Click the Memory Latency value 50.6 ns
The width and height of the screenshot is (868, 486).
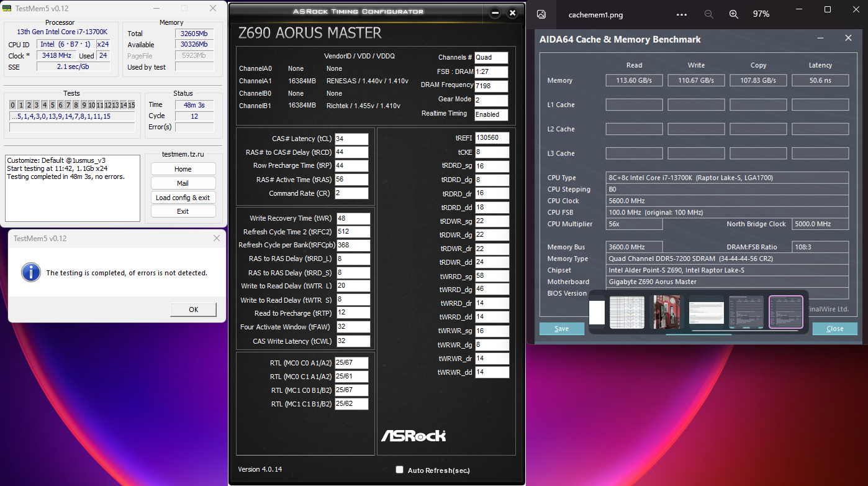(x=820, y=80)
